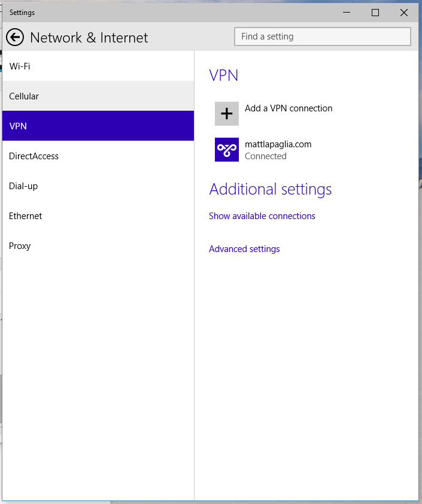Open Show available connections link
422x504 pixels.
(x=262, y=216)
